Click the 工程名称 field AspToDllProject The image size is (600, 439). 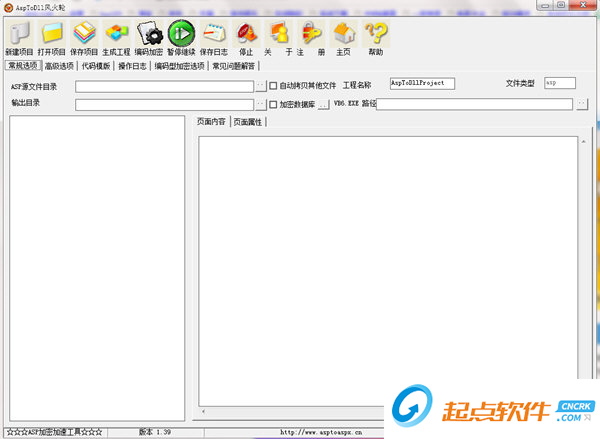(x=422, y=83)
